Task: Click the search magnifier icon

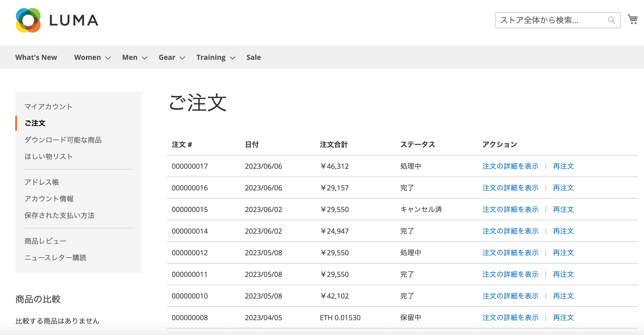Action: (611, 20)
